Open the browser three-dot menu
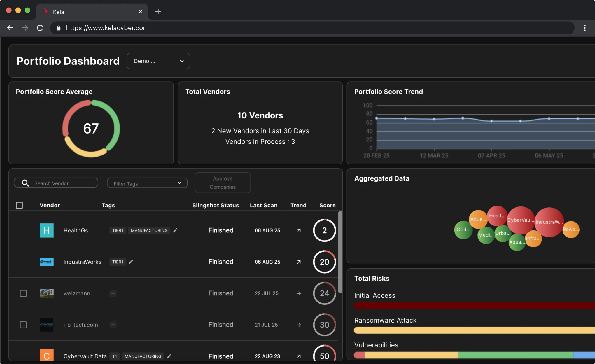Viewport: 595px width, 364px height. click(585, 28)
